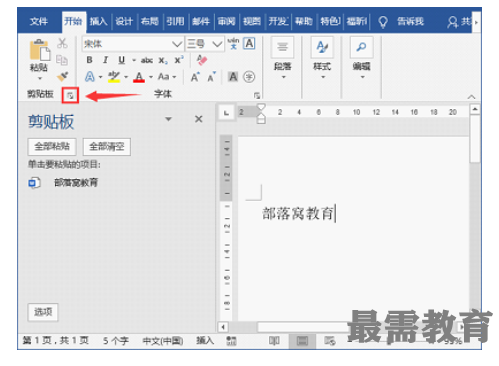This screenshot has height=366, width=499.
Task: Switch to Web Layout view
Action: click(330, 341)
